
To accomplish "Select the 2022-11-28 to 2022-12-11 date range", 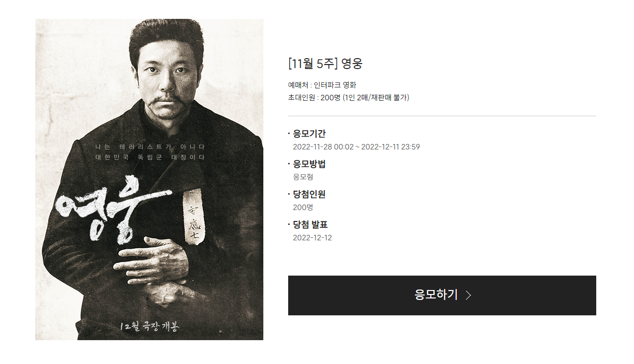I will [356, 146].
